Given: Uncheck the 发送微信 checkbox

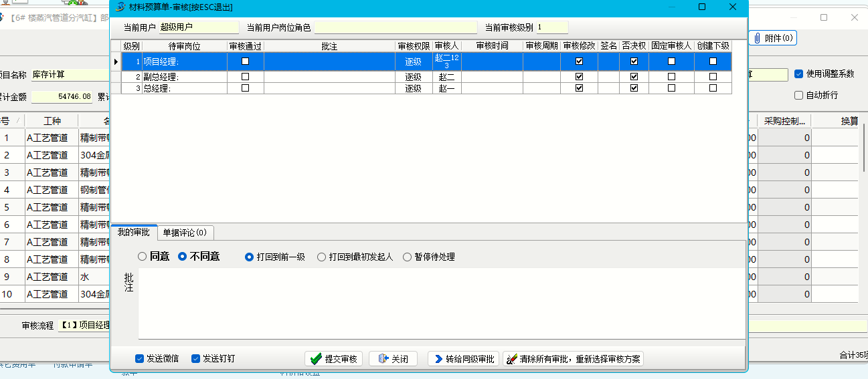Looking at the screenshot, I should (140, 359).
